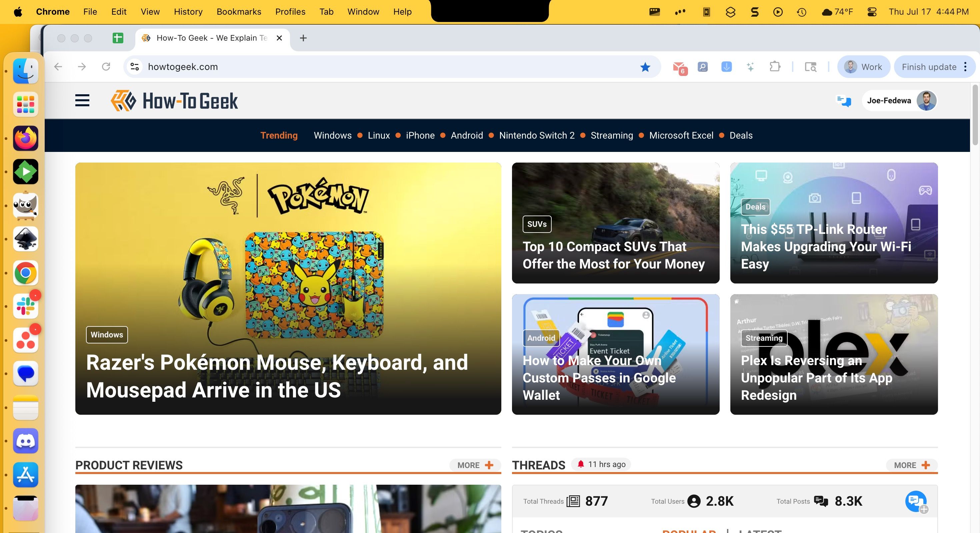Screen dimensions: 980x533
Task: Click the Android trending link
Action: (466, 135)
